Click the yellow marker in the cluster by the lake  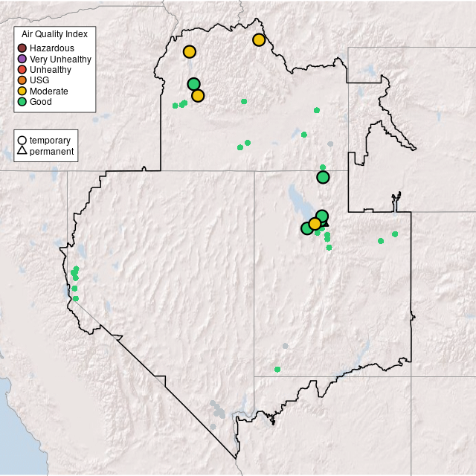click(315, 224)
